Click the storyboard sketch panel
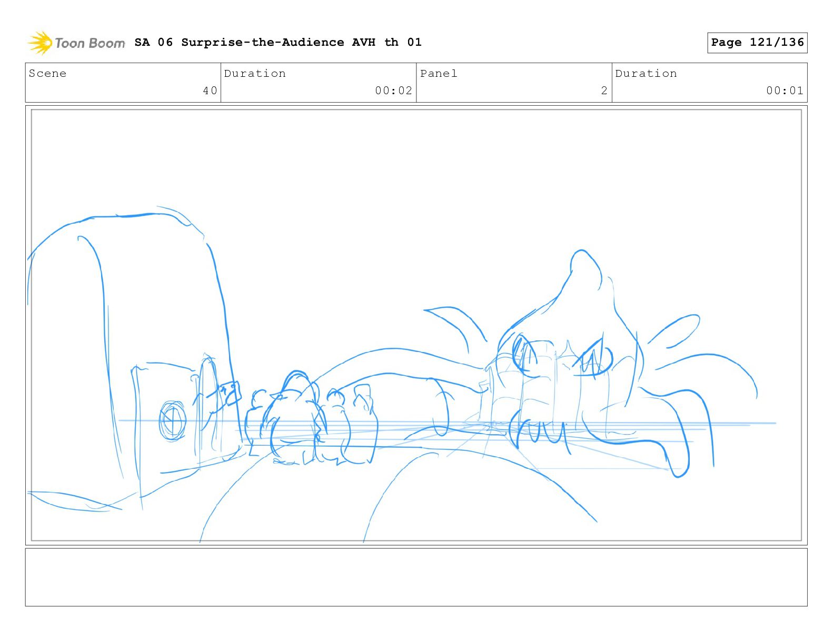Viewport: 834px width, 644px height. (416, 325)
